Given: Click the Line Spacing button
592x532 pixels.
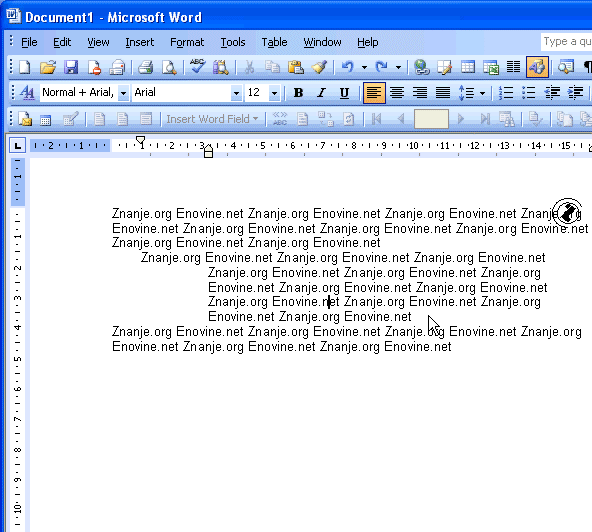Looking at the screenshot, I should pyautogui.click(x=467, y=93).
